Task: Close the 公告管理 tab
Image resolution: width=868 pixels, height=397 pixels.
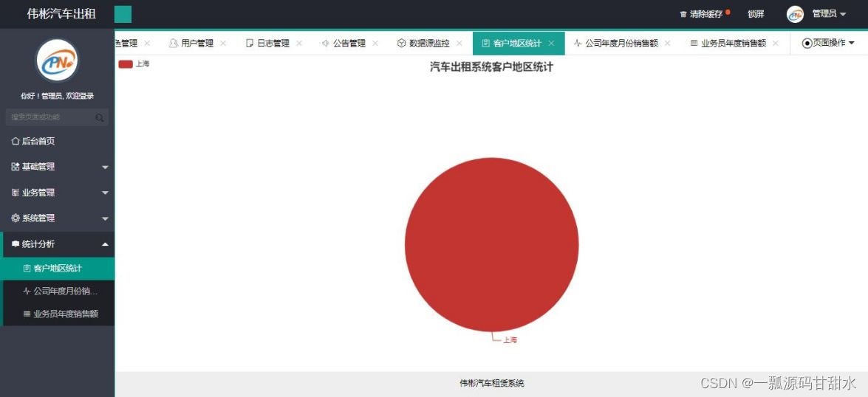Action: point(375,43)
